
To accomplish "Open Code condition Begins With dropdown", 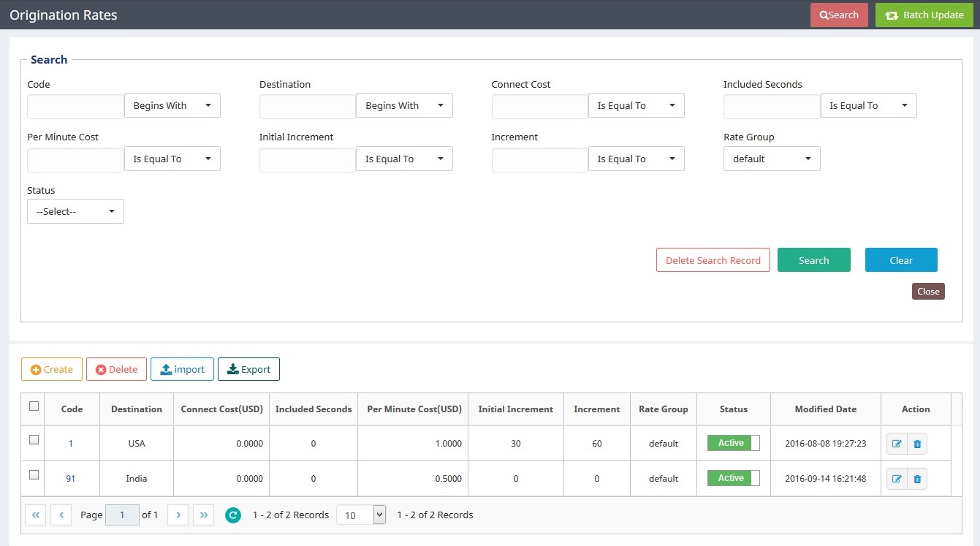I will click(x=172, y=105).
